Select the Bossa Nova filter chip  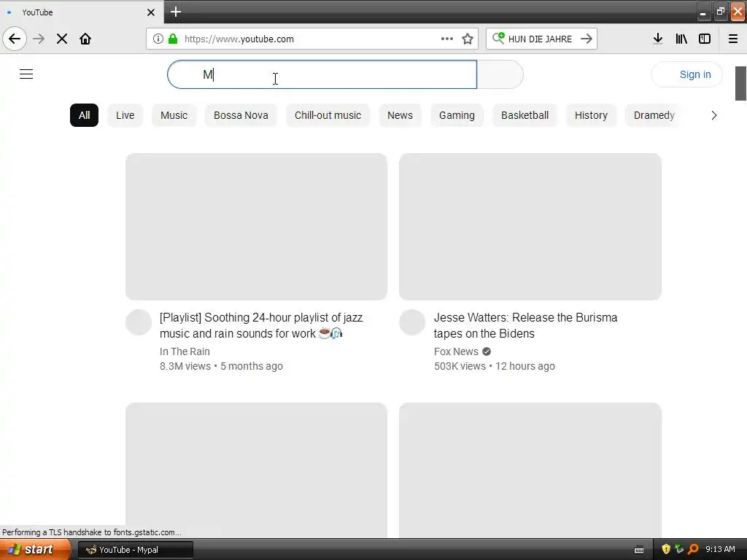241,115
